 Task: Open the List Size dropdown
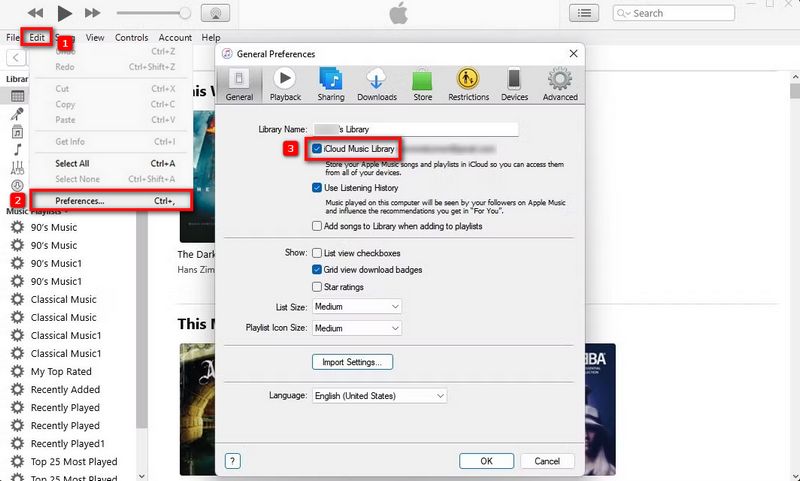pyautogui.click(x=357, y=307)
